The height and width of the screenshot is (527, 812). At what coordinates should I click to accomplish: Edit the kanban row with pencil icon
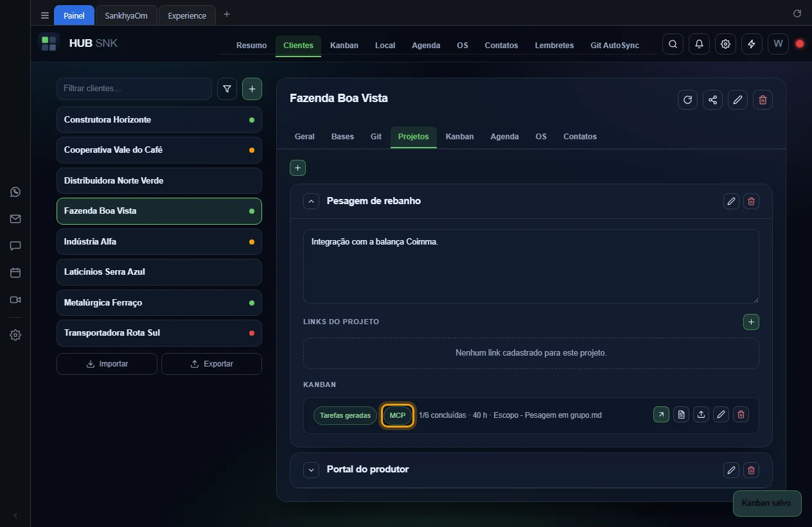(721, 415)
